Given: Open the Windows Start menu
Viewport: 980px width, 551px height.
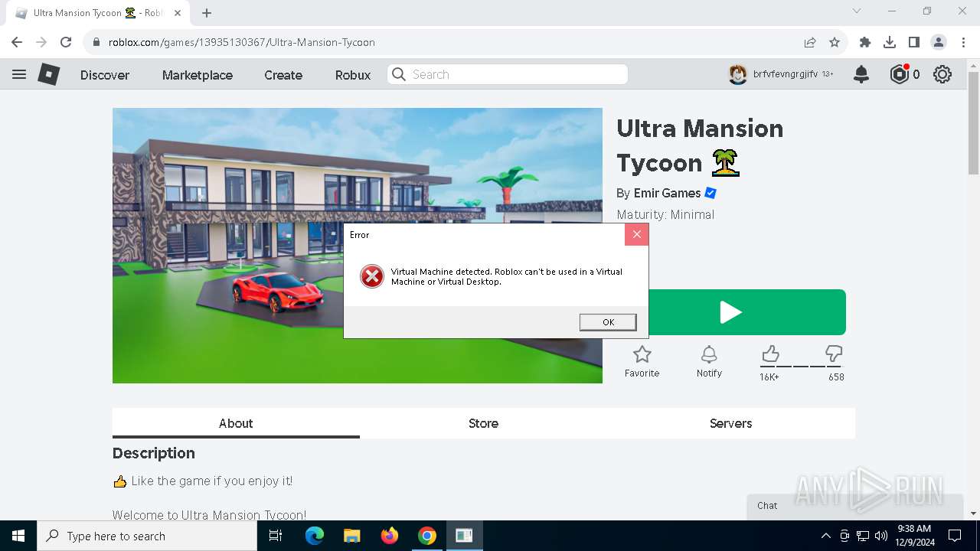Looking at the screenshot, I should tap(18, 536).
